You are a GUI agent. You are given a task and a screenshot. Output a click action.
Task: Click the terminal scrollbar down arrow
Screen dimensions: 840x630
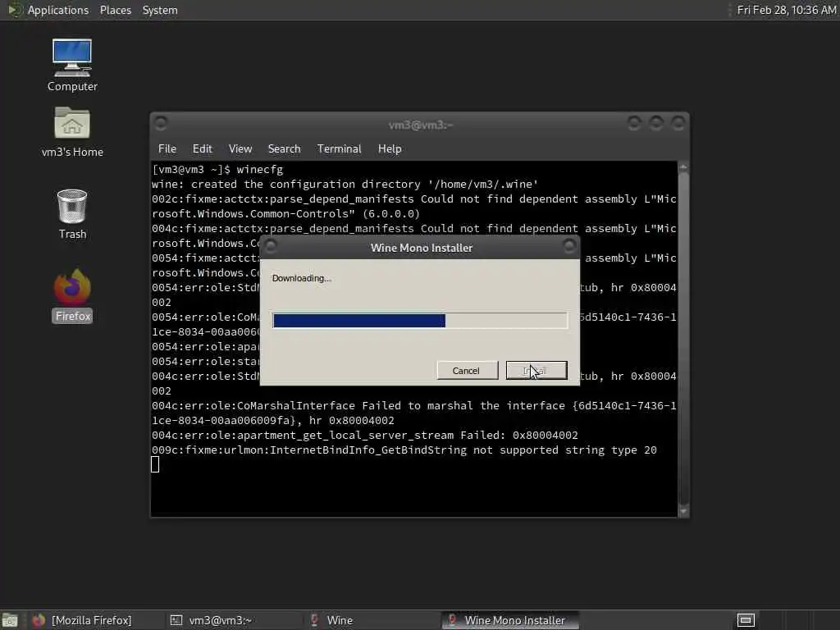pos(683,512)
